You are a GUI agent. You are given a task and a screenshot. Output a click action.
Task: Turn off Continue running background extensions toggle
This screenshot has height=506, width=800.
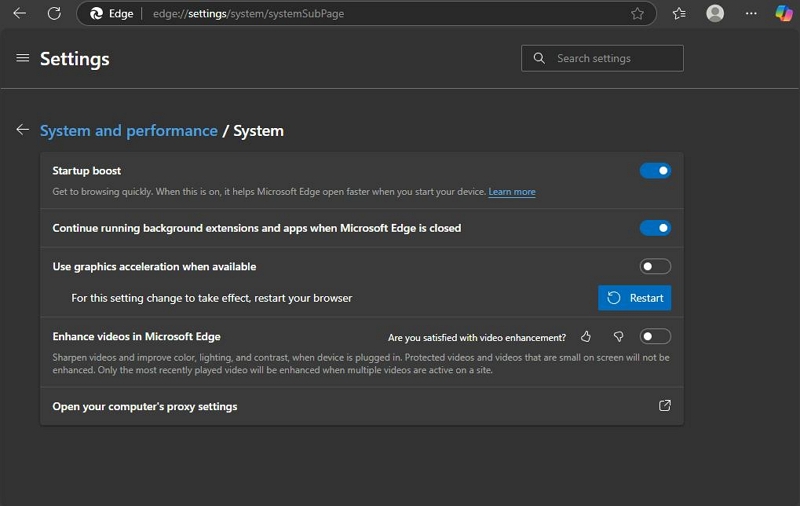pyautogui.click(x=655, y=228)
